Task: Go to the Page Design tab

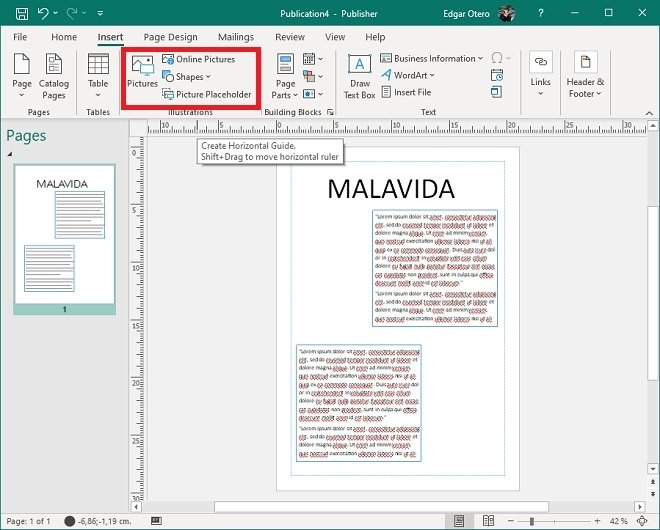Action: click(170, 37)
